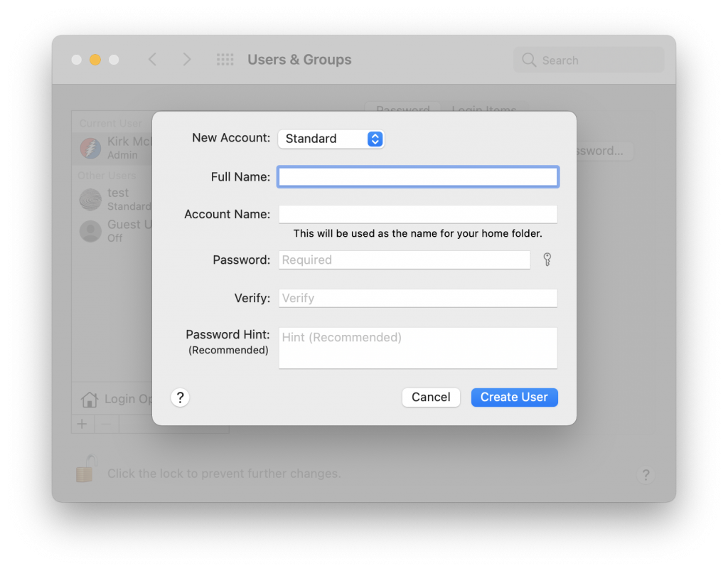The image size is (728, 571).
Task: Click the Create User button
Action: pyautogui.click(x=514, y=397)
